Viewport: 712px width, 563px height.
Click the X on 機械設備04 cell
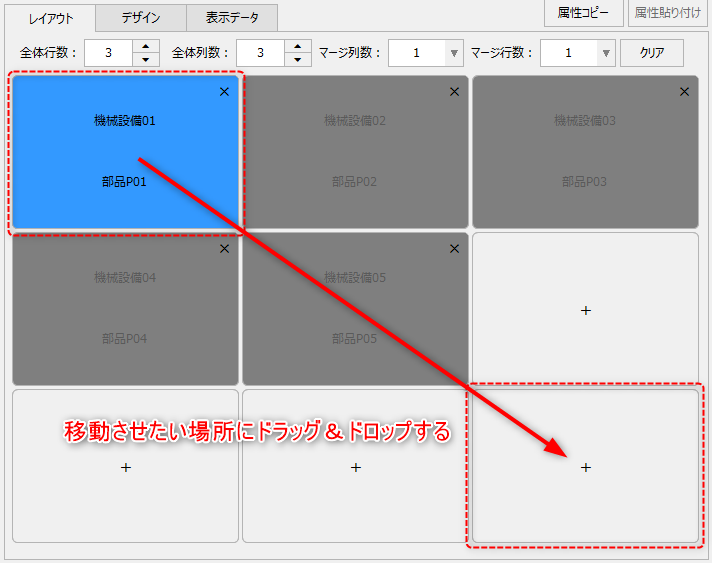click(224, 249)
